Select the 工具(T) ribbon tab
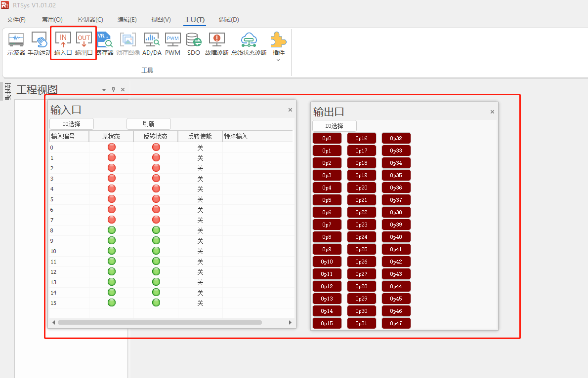Viewport: 588px width, 378px height. pyautogui.click(x=195, y=19)
